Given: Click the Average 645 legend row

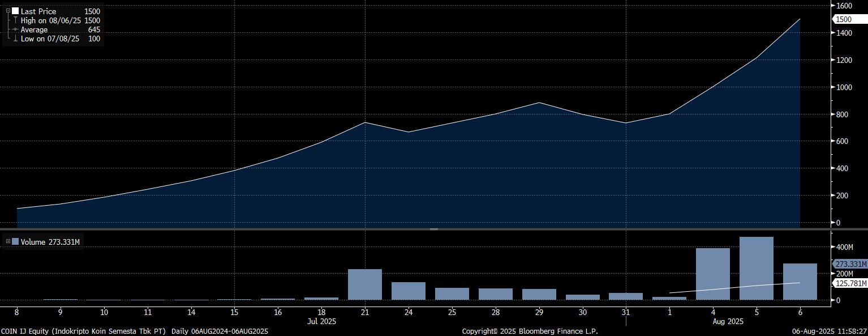Looking at the screenshot, I should pyautogui.click(x=54, y=29).
